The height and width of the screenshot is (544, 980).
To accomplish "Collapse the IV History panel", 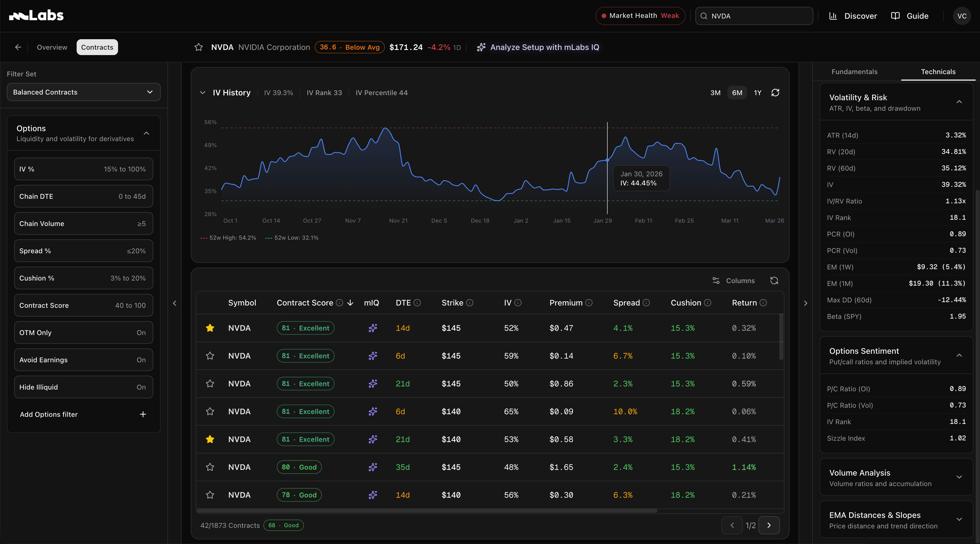I will tap(203, 93).
